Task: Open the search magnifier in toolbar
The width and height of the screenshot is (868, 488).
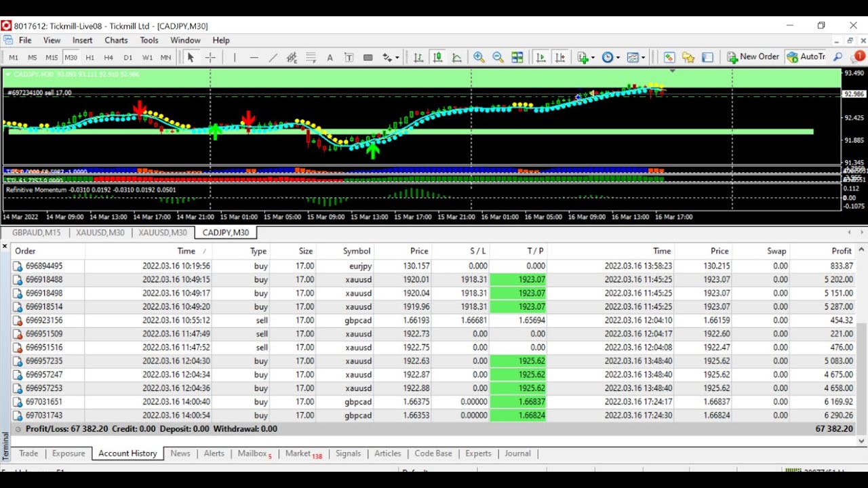Action: 838,58
